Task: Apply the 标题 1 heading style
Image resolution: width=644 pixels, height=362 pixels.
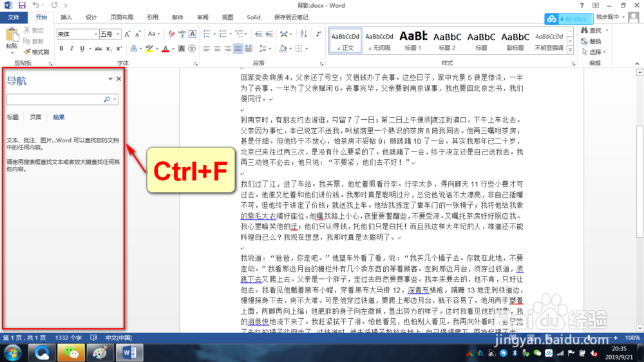Action: 413,41
